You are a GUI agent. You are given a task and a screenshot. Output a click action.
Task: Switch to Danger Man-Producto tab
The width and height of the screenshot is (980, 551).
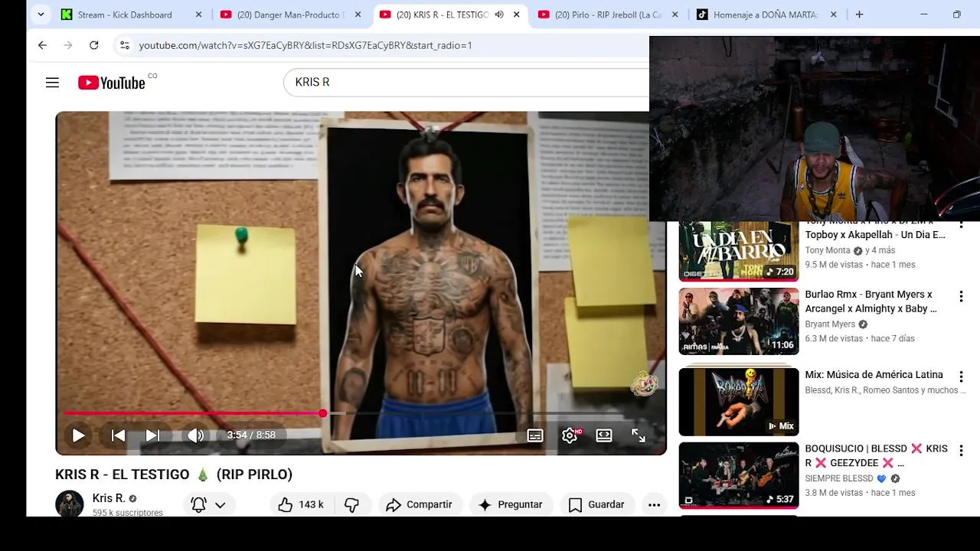pyautogui.click(x=291, y=15)
